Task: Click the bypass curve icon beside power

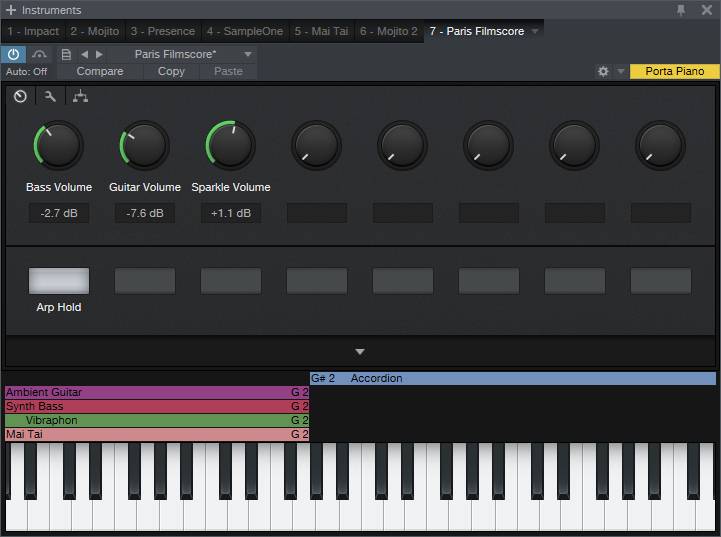Action: 41,55
